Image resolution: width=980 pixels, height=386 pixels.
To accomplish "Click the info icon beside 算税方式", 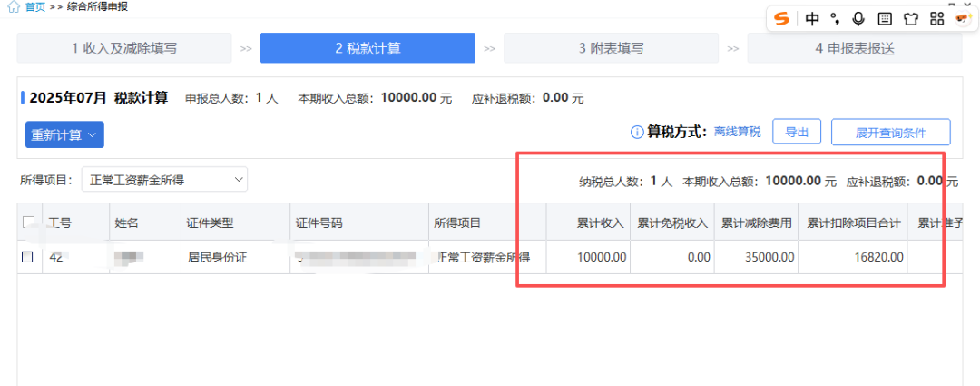I will 637,133.
